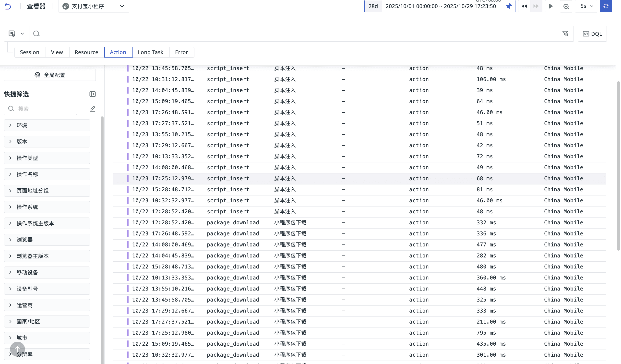The width and height of the screenshot is (621, 364).
Task: Open the 5s refresh interval dropdown
Action: click(x=586, y=6)
